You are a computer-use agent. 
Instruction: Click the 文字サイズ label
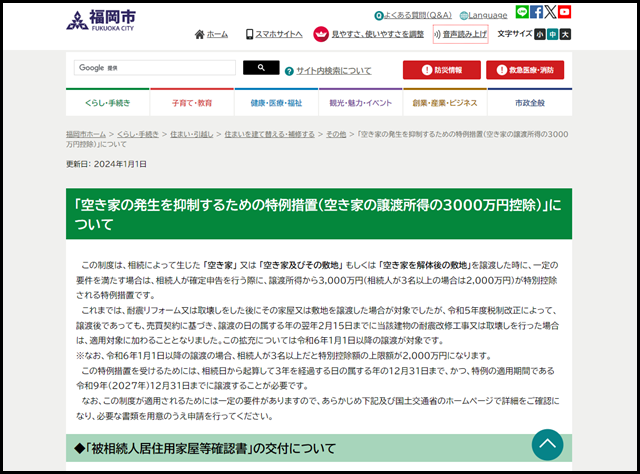[x=515, y=34]
